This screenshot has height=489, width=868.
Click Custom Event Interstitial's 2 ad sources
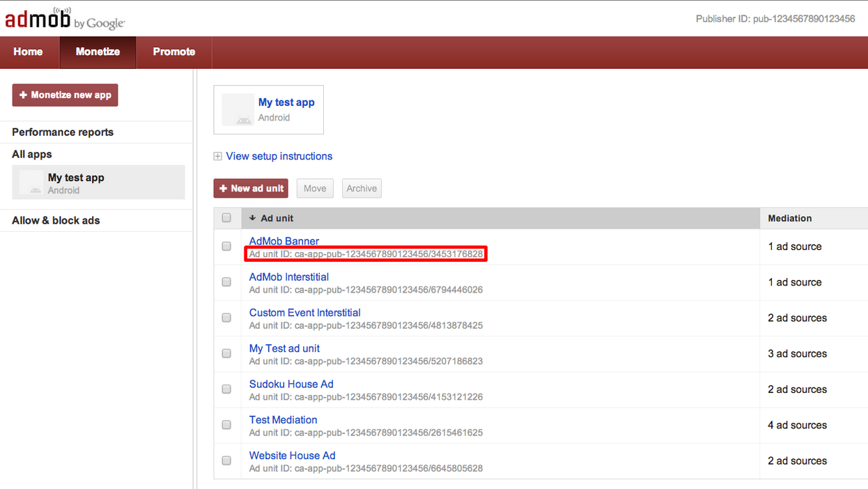tap(798, 318)
